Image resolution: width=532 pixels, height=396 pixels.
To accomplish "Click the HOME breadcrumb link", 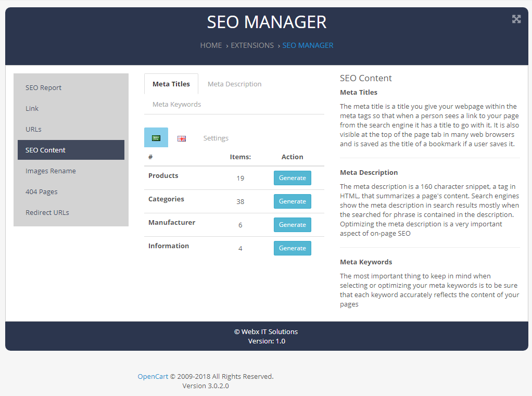I will [211, 45].
